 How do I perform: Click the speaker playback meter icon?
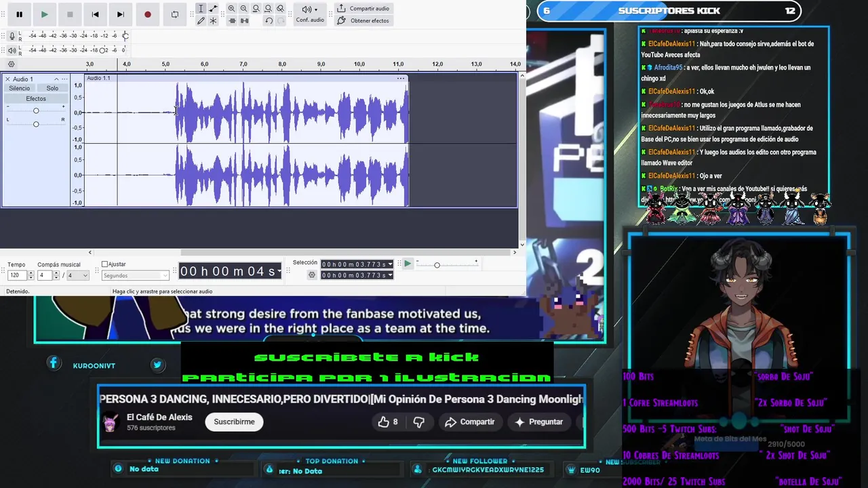(x=12, y=50)
